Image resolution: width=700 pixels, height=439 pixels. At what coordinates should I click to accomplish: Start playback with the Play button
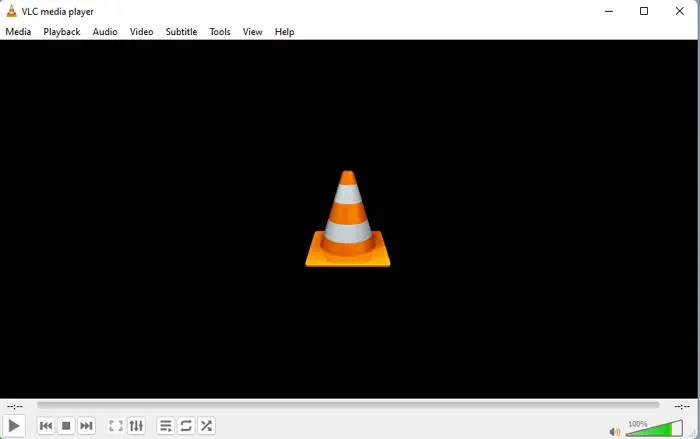pyautogui.click(x=14, y=426)
